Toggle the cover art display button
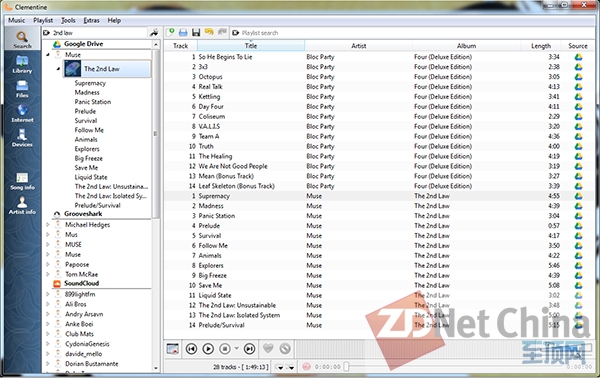Viewport: 600px width, 378px height. coord(173,349)
